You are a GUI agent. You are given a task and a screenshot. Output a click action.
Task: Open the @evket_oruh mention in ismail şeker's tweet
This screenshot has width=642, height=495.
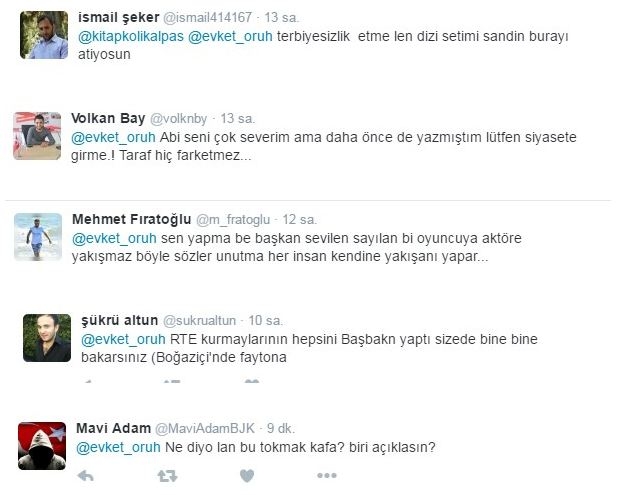[x=231, y=36]
